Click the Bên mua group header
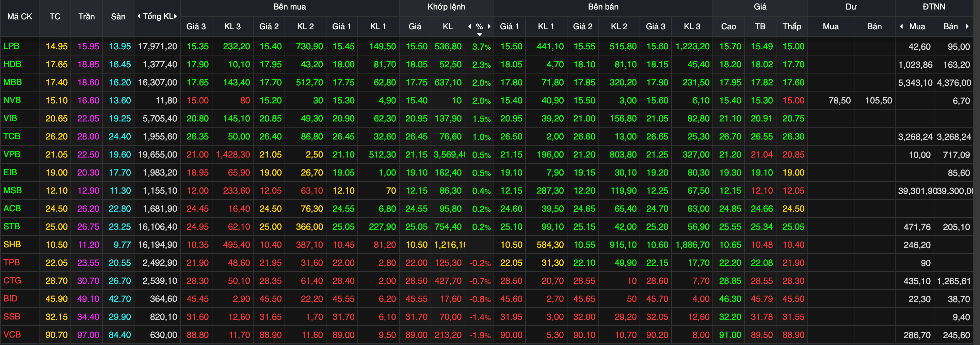The height and width of the screenshot is (345, 980). [x=290, y=7]
